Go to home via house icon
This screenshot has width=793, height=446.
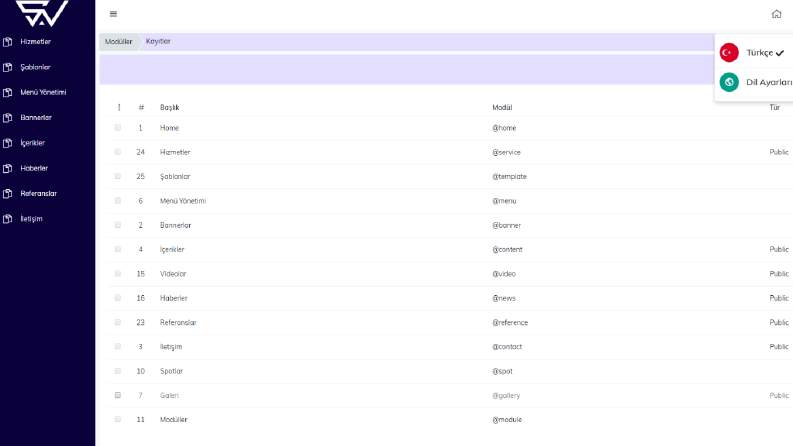click(776, 14)
